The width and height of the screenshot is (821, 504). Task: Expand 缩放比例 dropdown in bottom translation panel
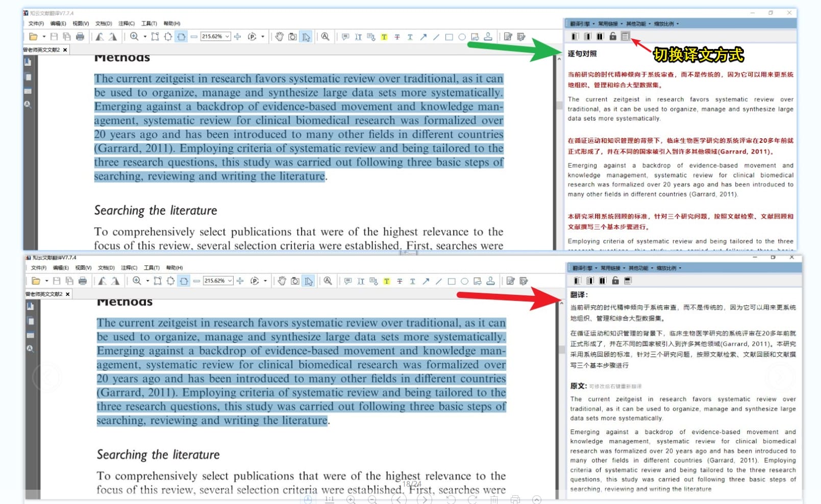pos(669,268)
